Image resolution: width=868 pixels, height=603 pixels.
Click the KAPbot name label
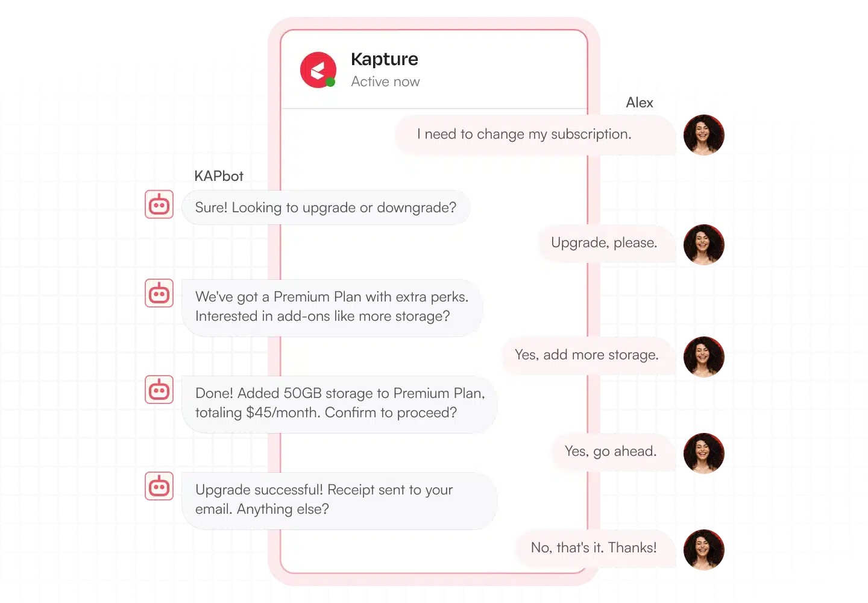(x=219, y=176)
